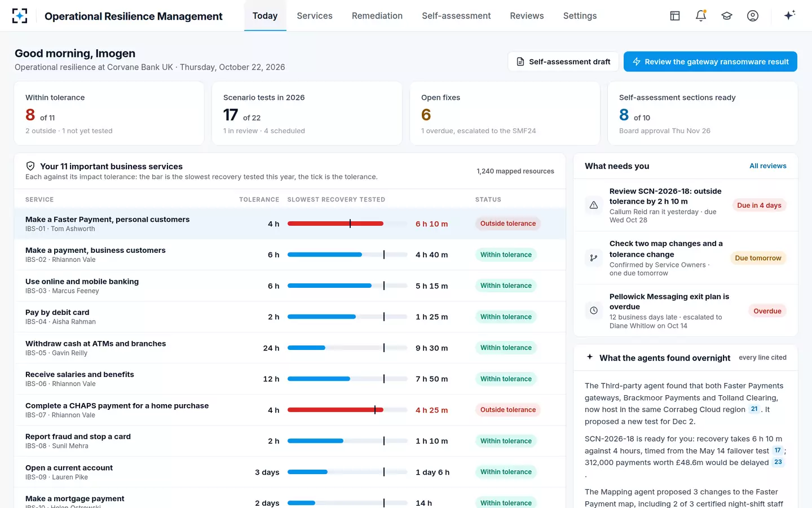
Task: Click the branch icon for map changes item
Action: (x=594, y=258)
